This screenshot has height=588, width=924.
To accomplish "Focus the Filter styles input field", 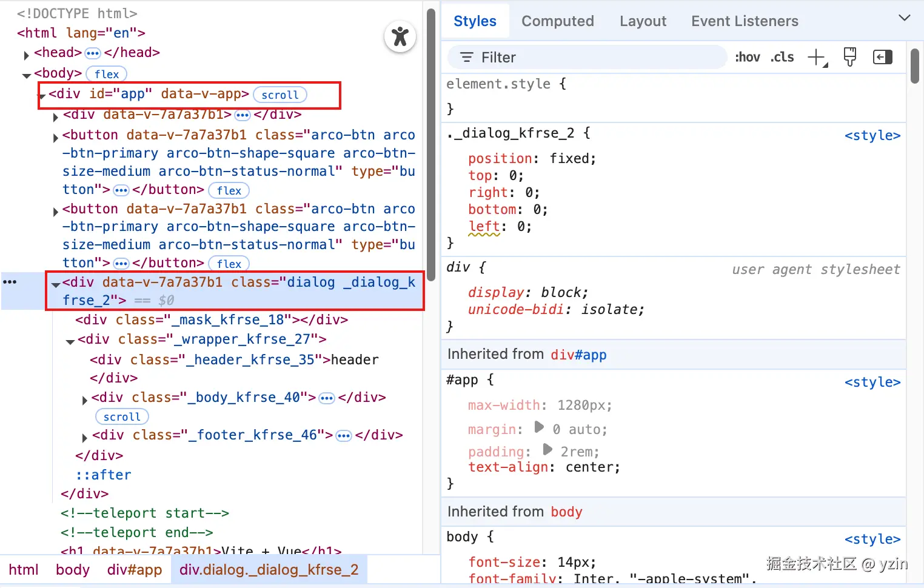I will coord(587,58).
